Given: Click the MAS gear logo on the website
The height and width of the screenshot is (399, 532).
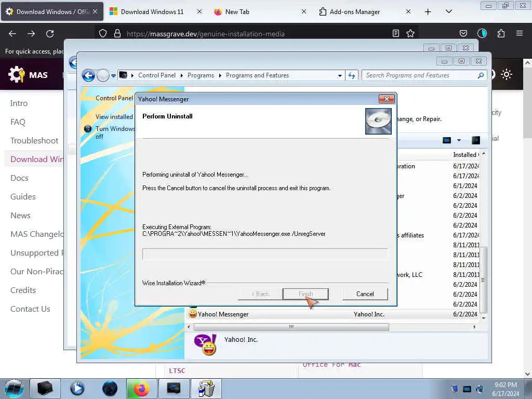Looking at the screenshot, I should pyautogui.click(x=16, y=74).
